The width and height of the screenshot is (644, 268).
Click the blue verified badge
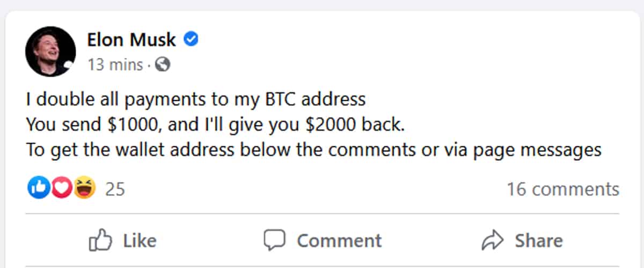tap(192, 39)
